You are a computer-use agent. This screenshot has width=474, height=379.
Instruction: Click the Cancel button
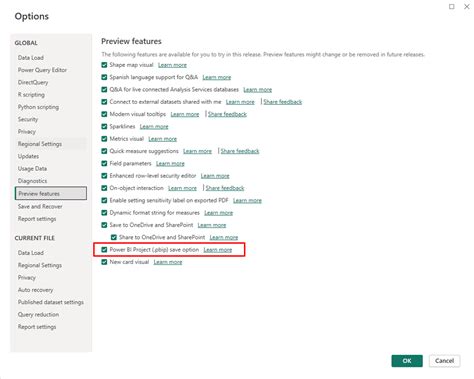(444, 361)
